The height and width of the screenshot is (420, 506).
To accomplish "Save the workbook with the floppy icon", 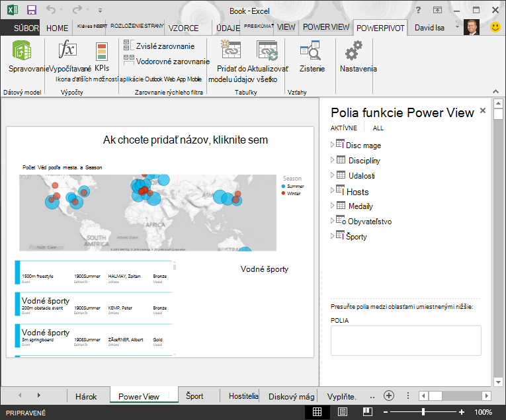I will coord(31,10).
